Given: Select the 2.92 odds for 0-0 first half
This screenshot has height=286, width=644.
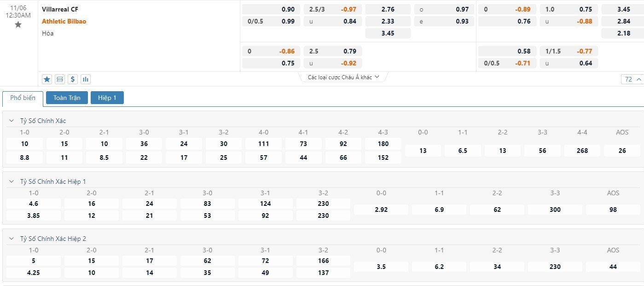Looking at the screenshot, I should pyautogui.click(x=381, y=210).
